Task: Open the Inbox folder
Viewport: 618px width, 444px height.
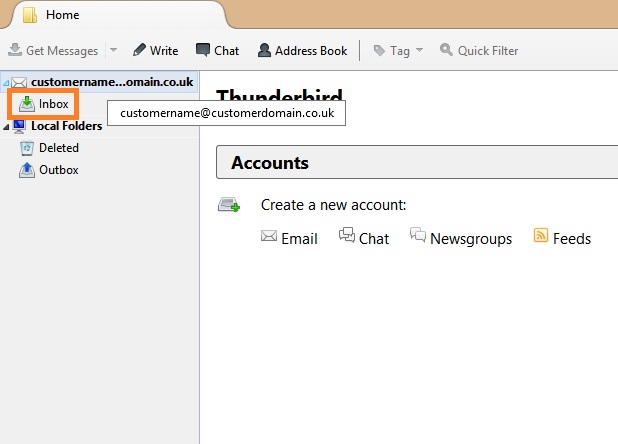Action: [x=53, y=104]
